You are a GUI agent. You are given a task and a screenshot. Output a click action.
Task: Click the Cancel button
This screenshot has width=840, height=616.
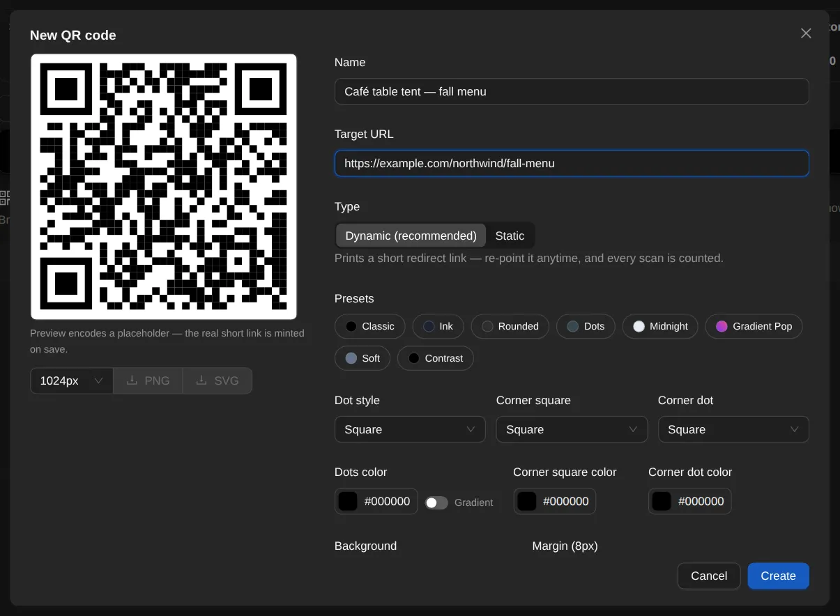(709, 576)
